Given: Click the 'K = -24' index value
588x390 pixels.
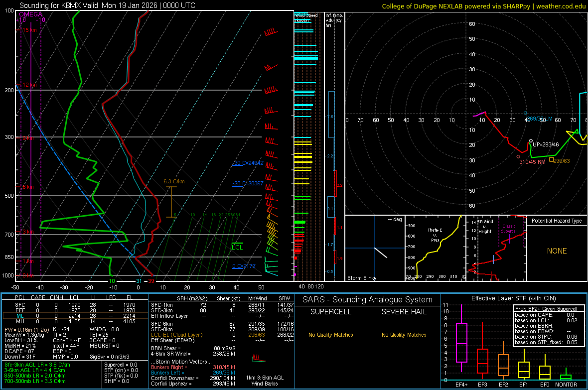Looking at the screenshot, I should click(61, 329).
